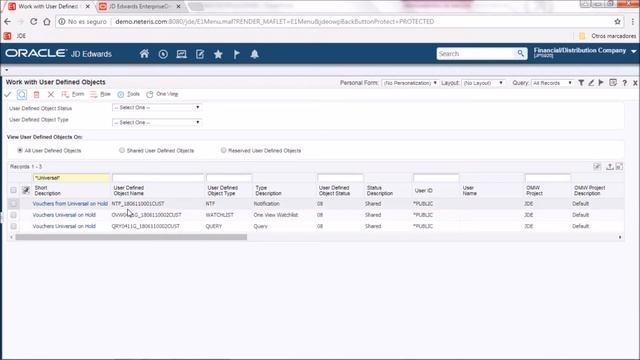Image resolution: width=640 pixels, height=360 pixels.
Task: Open the Otros marcadores bookmarks folder
Action: click(608, 36)
